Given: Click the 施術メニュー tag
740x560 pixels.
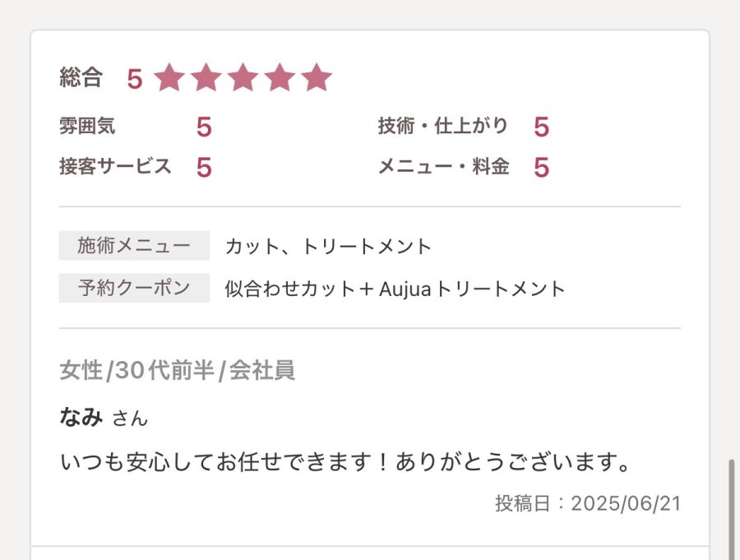Looking at the screenshot, I should tap(134, 245).
